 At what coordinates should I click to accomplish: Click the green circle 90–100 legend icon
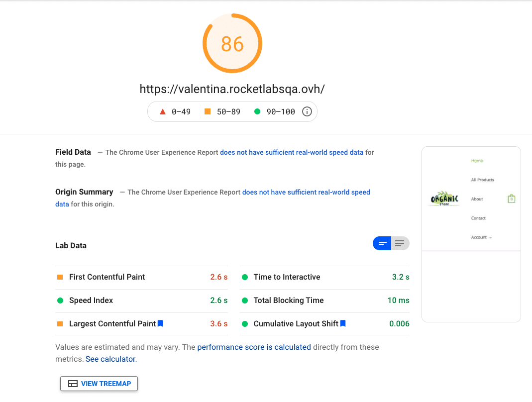point(257,111)
